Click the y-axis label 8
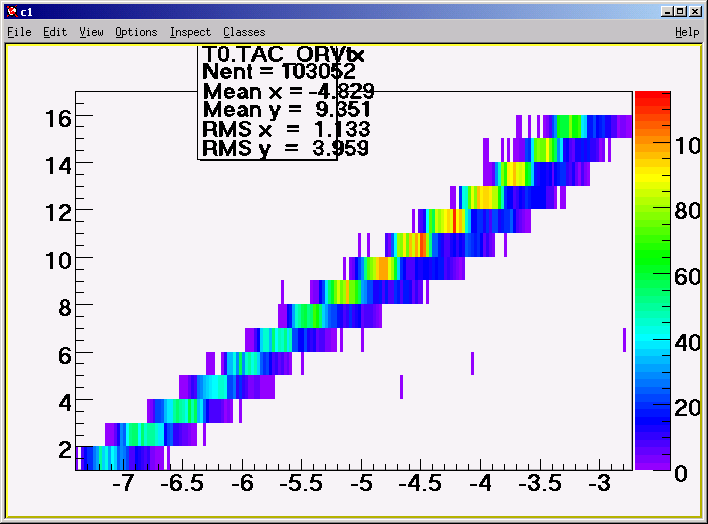This screenshot has width=708, height=524. [65, 308]
